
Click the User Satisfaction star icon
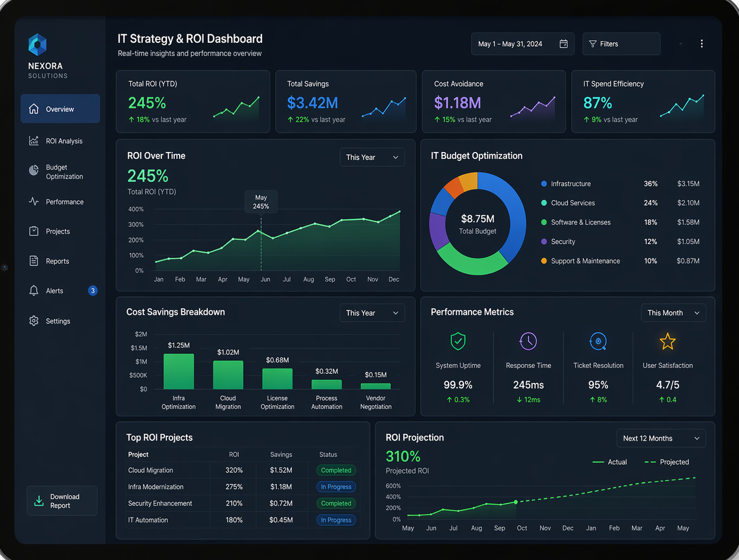668,342
